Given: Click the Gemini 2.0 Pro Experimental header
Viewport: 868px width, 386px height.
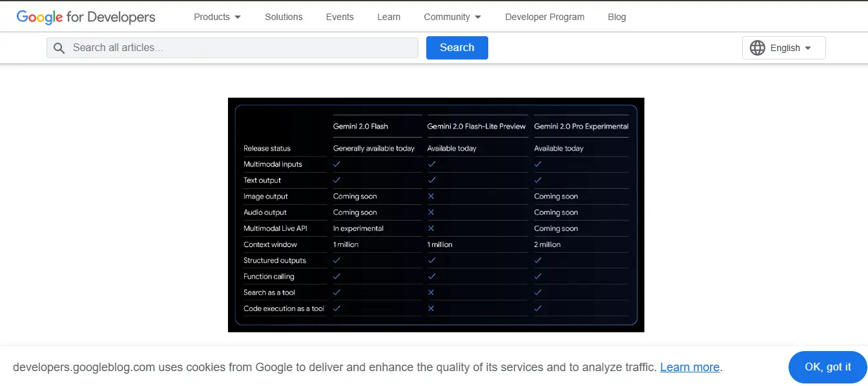Looking at the screenshot, I should click(581, 126).
